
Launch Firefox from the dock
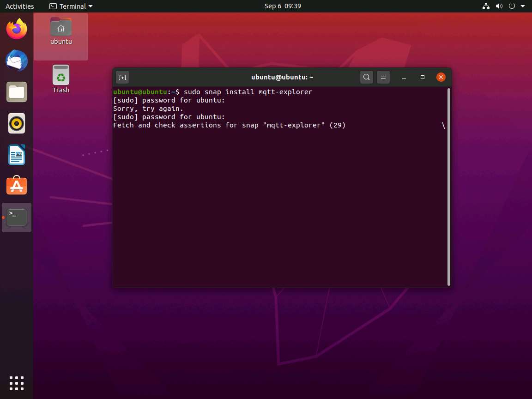click(x=17, y=29)
